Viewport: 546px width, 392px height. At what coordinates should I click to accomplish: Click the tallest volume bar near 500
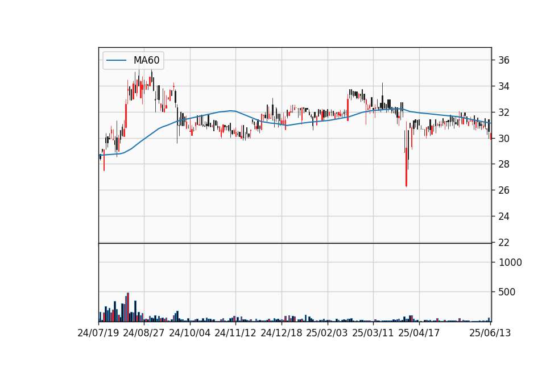[128, 307]
